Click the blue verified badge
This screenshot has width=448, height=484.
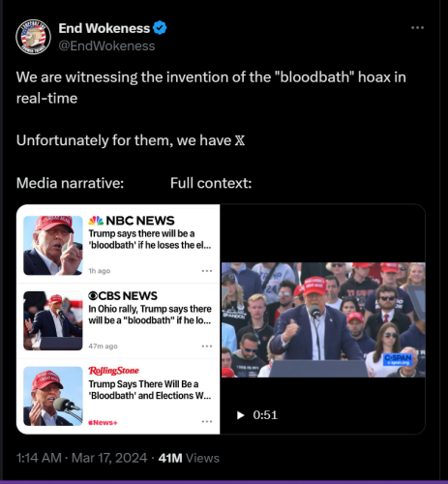pos(160,28)
